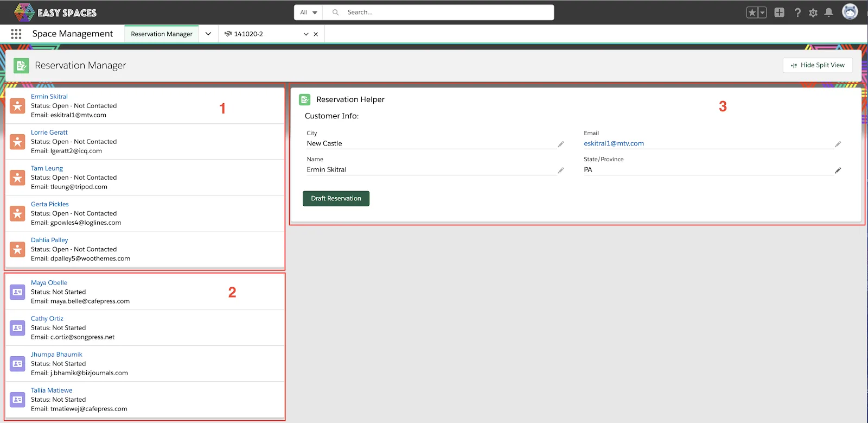Click the eskitral1@mtv.com email link in Reservation Helper
The width and height of the screenshot is (868, 423).
tap(614, 143)
